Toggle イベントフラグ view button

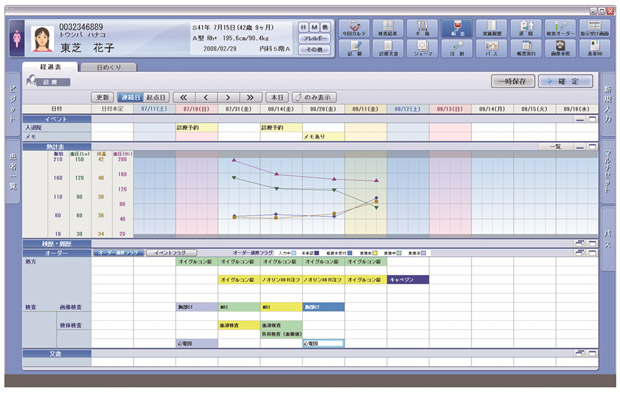click(172, 253)
